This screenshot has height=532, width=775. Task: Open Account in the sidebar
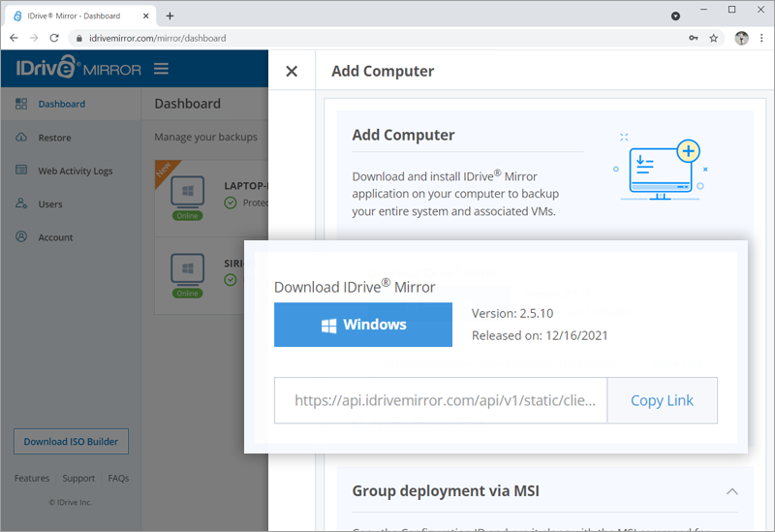[55, 237]
